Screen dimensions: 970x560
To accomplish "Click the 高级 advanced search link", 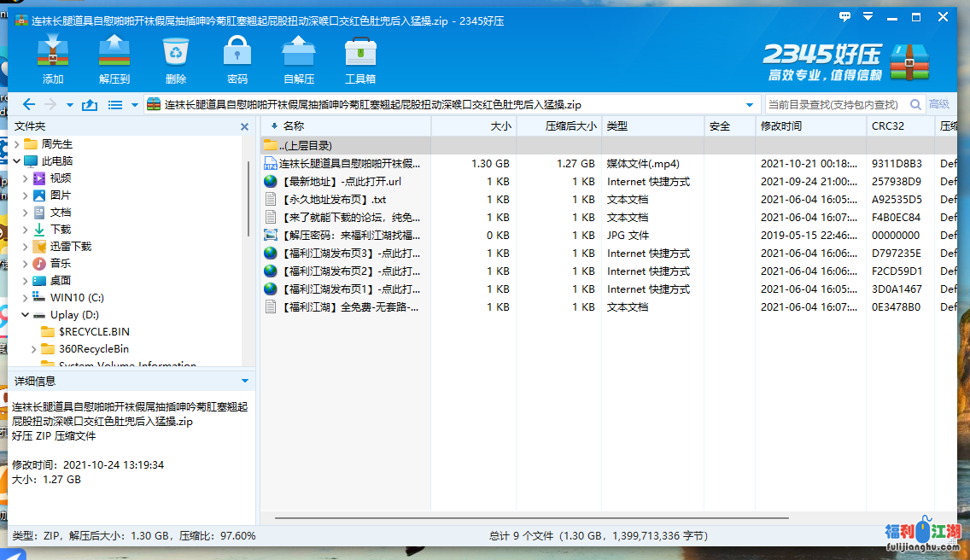I will [x=939, y=105].
